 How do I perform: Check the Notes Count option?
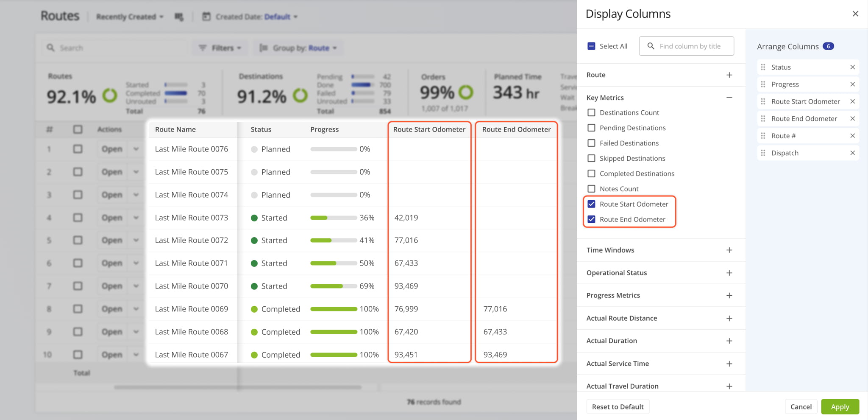591,189
